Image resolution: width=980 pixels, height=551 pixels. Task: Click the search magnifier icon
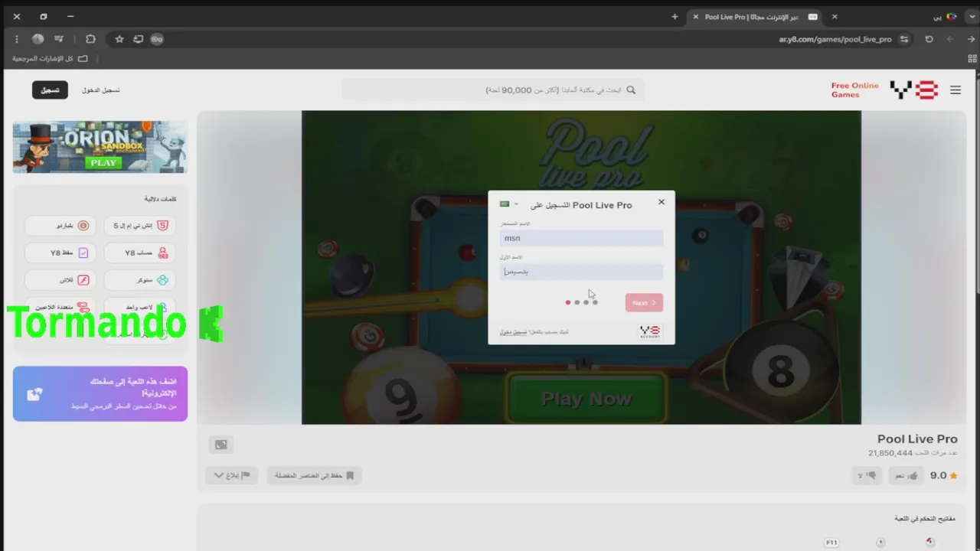(631, 90)
